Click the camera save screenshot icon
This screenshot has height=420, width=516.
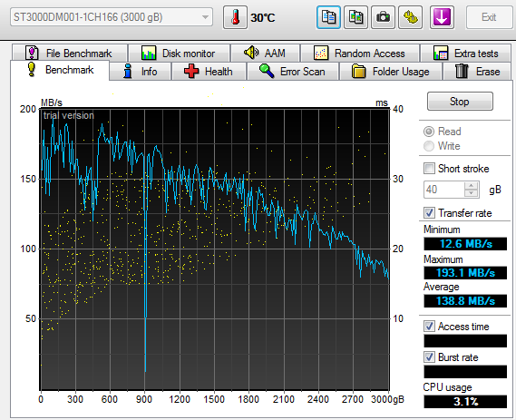click(x=383, y=17)
